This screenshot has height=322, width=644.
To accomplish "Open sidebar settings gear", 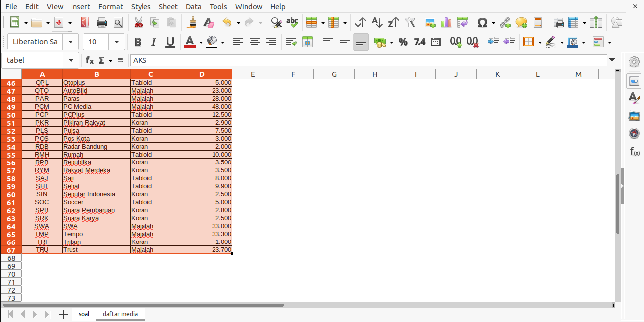I will click(634, 62).
